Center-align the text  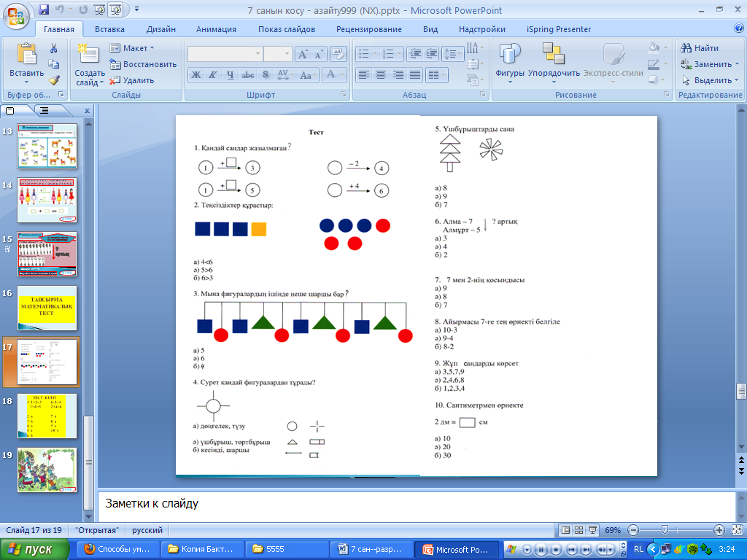(381, 75)
